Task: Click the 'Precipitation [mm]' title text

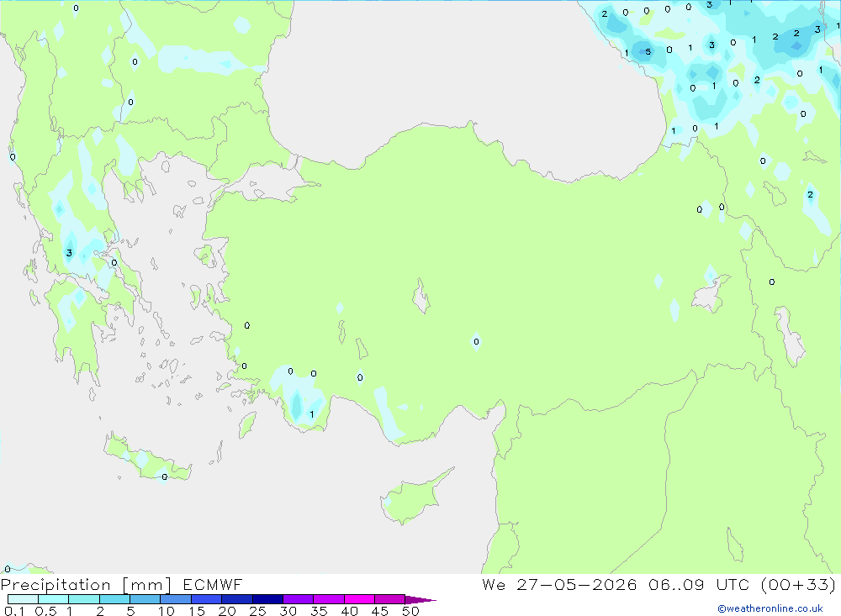Action: [86, 585]
